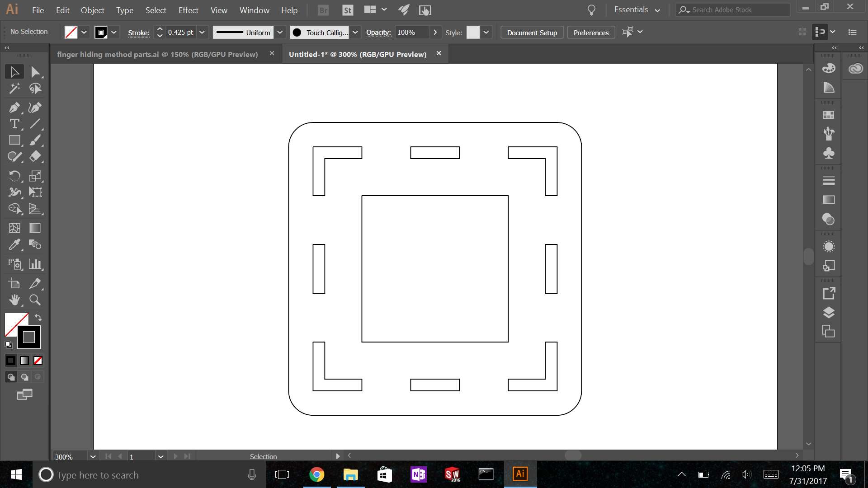Open the Layers panel icon
Screen dimensions: 868x488
point(828,313)
